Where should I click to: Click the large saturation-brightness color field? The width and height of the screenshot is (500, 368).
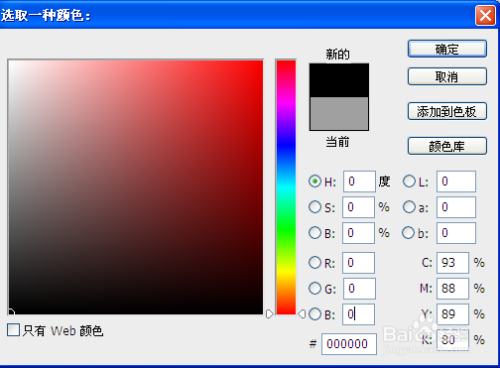136,187
